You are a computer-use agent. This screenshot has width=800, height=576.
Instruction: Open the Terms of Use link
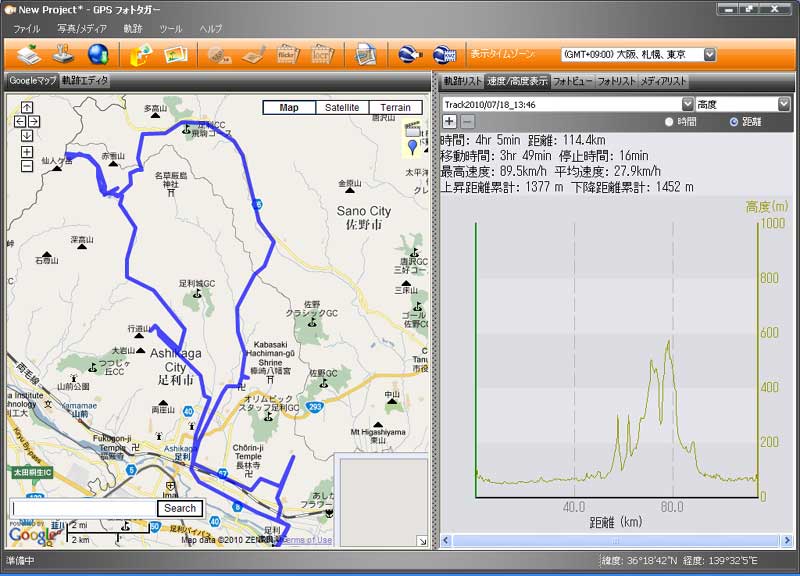(307, 540)
